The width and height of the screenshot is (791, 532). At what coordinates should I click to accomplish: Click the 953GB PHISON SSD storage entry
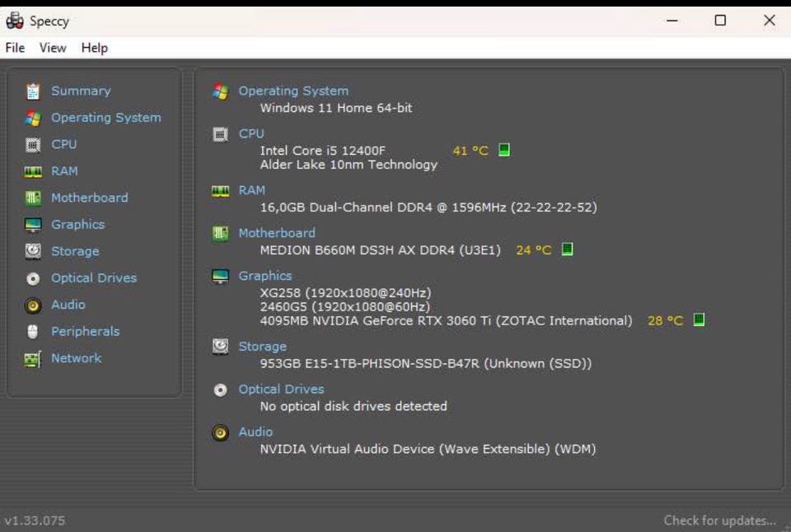426,363
